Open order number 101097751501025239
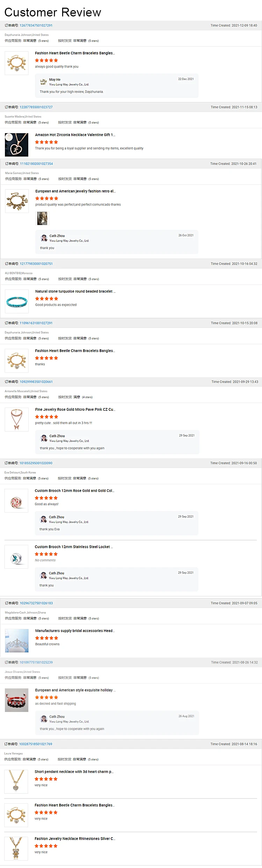Viewport: 262px width, 868px height. (x=36, y=662)
